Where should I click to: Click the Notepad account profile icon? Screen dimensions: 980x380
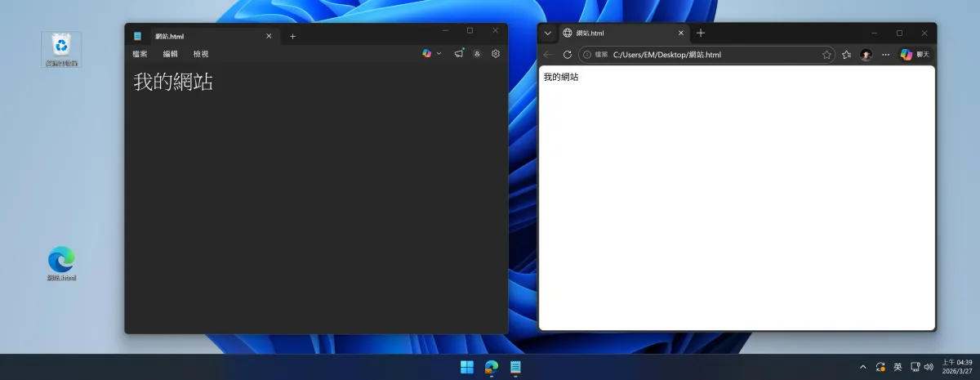[477, 54]
